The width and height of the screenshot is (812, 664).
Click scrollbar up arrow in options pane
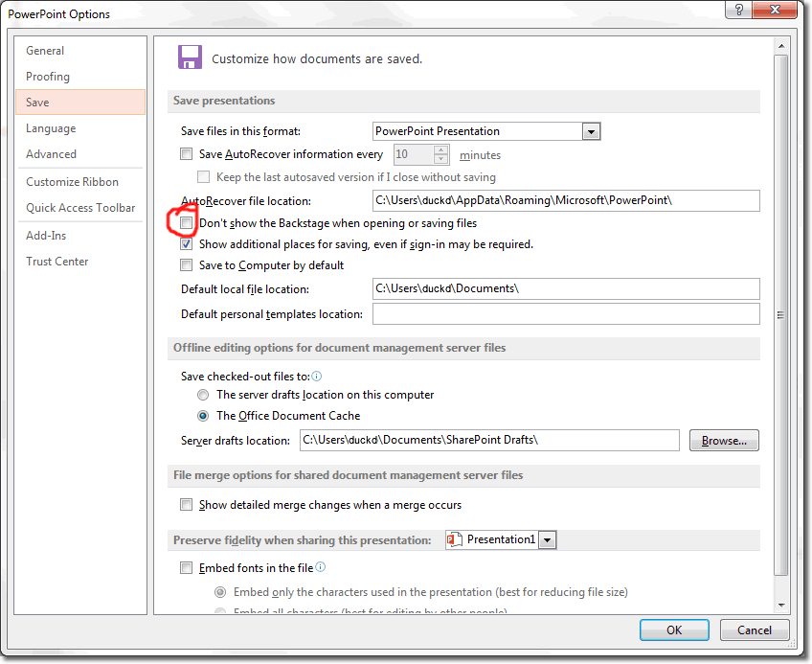(781, 46)
